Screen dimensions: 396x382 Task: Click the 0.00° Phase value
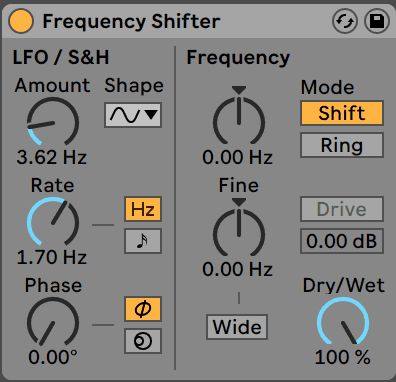pyautogui.click(x=53, y=357)
